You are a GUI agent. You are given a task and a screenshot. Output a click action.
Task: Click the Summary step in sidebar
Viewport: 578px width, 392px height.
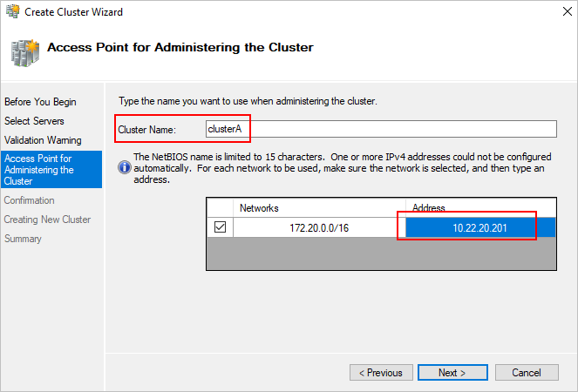[23, 239]
